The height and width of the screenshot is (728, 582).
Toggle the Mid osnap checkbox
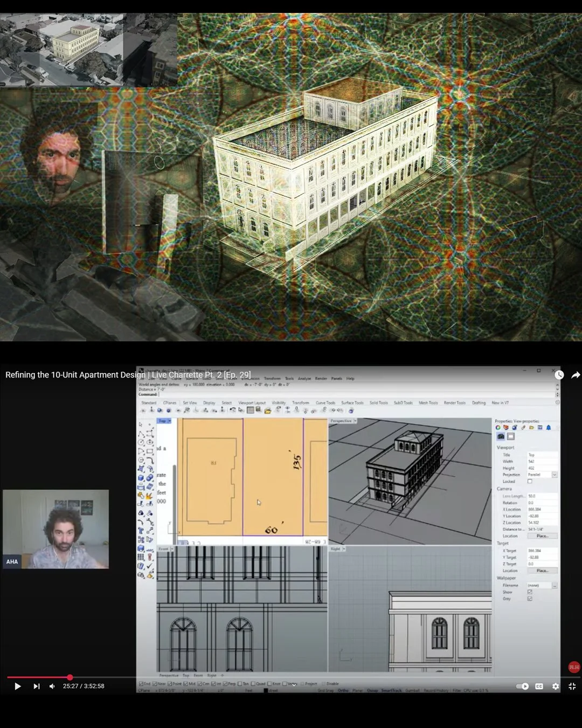pyautogui.click(x=185, y=684)
